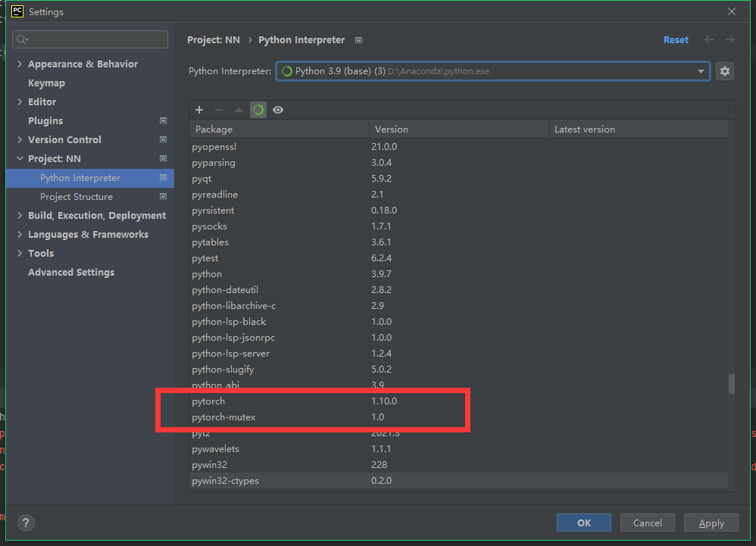The width and height of the screenshot is (756, 546).
Task: Open the Plugins settings page
Action: point(45,120)
